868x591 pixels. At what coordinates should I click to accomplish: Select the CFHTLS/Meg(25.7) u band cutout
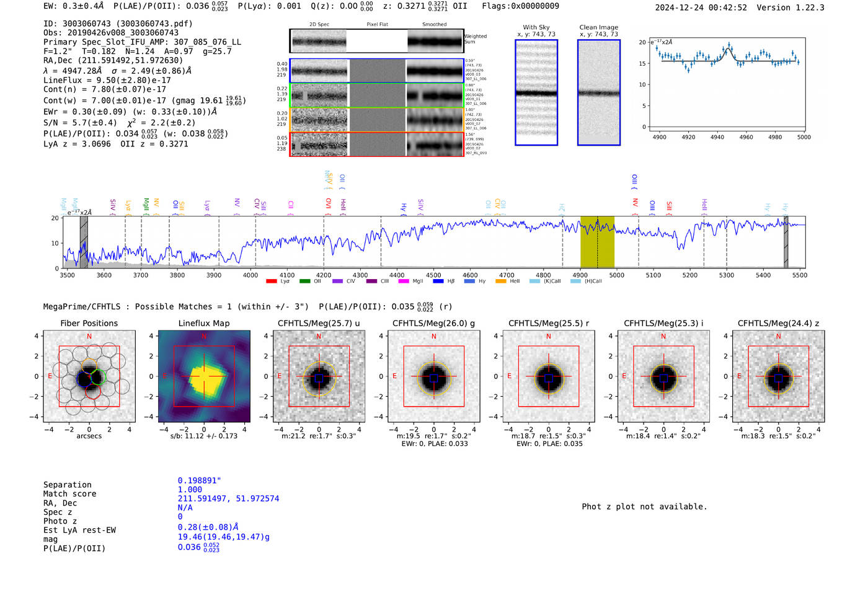click(x=319, y=376)
